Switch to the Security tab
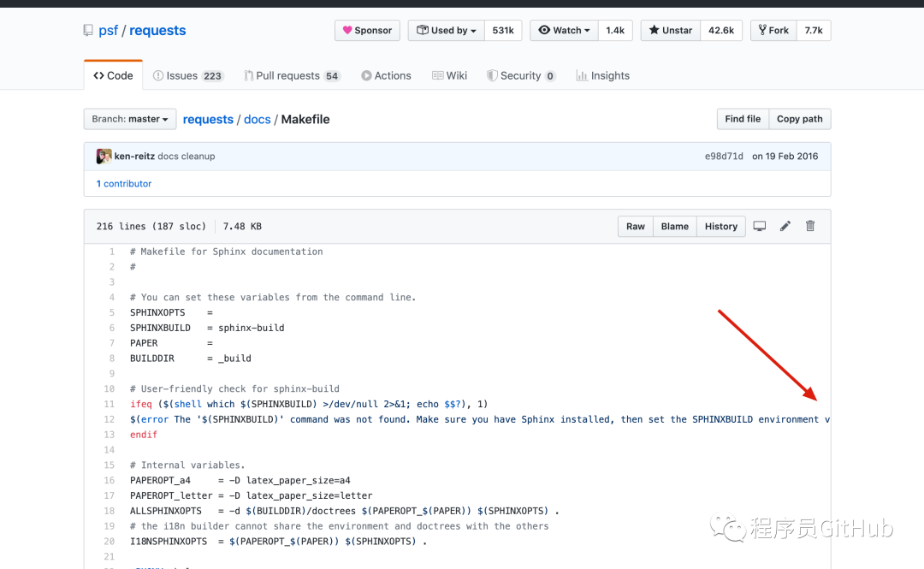The width and height of the screenshot is (924, 569). (x=521, y=75)
